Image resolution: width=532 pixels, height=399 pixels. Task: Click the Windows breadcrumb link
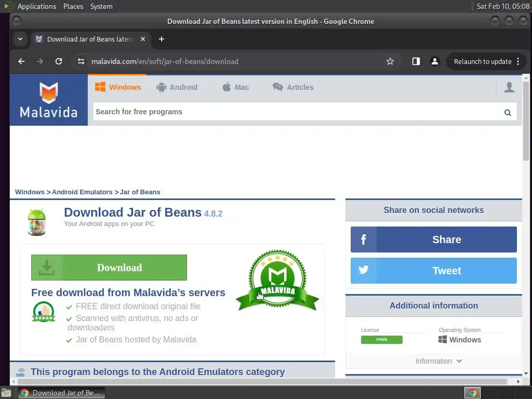pyautogui.click(x=30, y=192)
